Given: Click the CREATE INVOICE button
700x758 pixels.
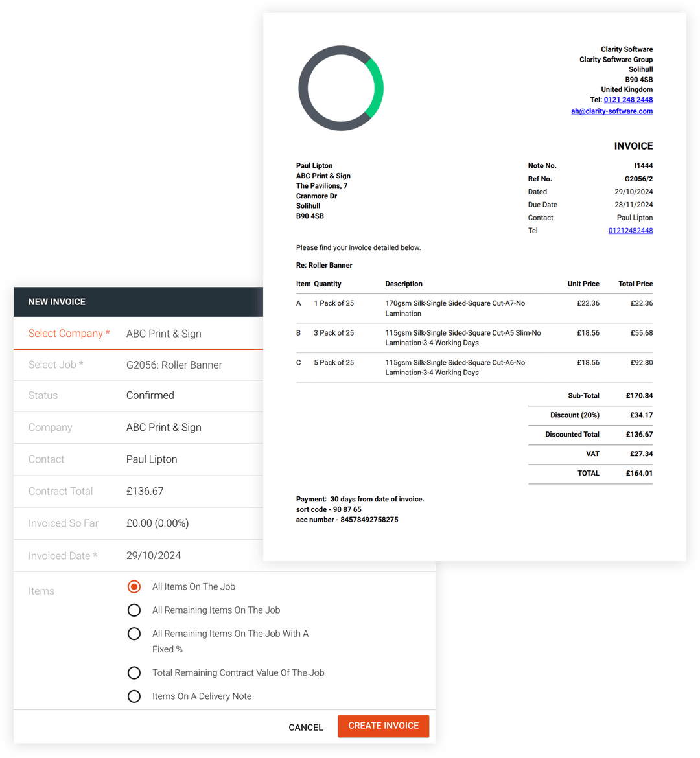Looking at the screenshot, I should (x=383, y=726).
